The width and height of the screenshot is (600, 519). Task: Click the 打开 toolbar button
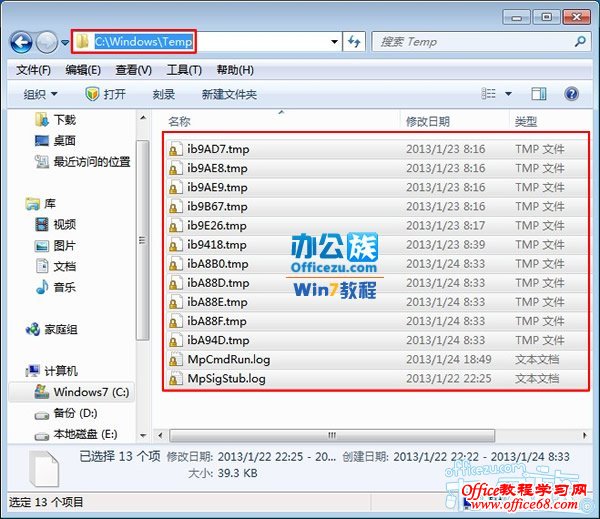click(106, 94)
